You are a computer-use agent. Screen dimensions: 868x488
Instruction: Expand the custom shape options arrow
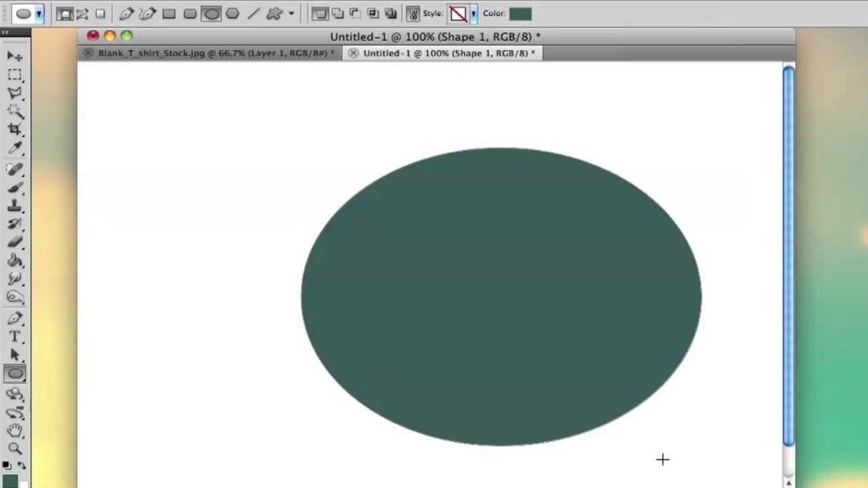pyautogui.click(x=292, y=14)
